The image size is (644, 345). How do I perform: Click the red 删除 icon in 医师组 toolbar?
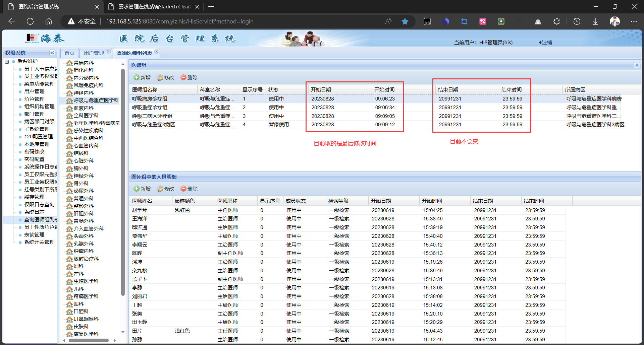tap(183, 77)
